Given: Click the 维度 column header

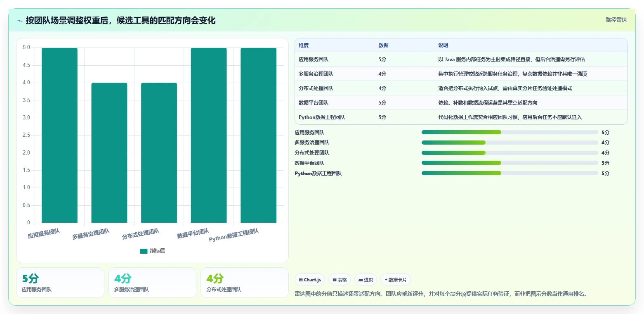Looking at the screenshot, I should 304,45.
